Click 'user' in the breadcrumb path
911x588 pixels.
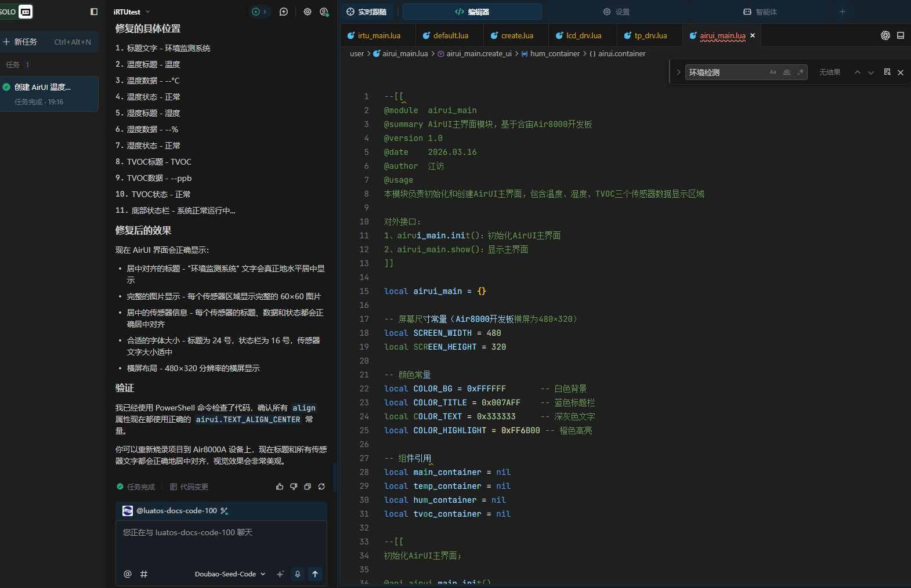point(357,53)
